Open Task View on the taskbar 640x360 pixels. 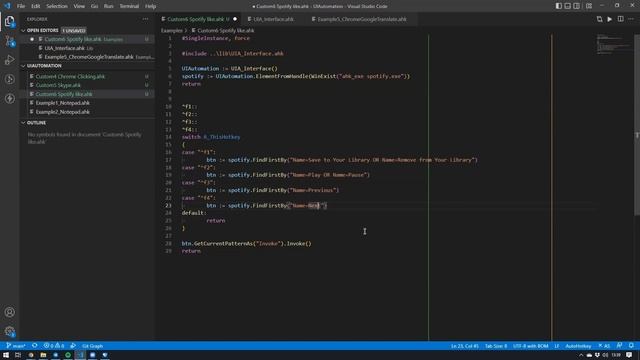(18, 355)
